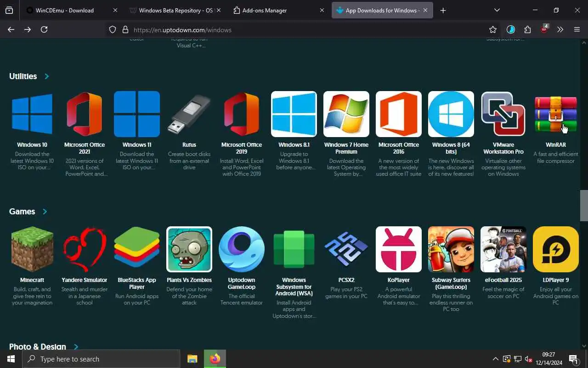Open the Yandere Simulator heart icon
The image size is (588, 368).
pyautogui.click(x=85, y=249)
